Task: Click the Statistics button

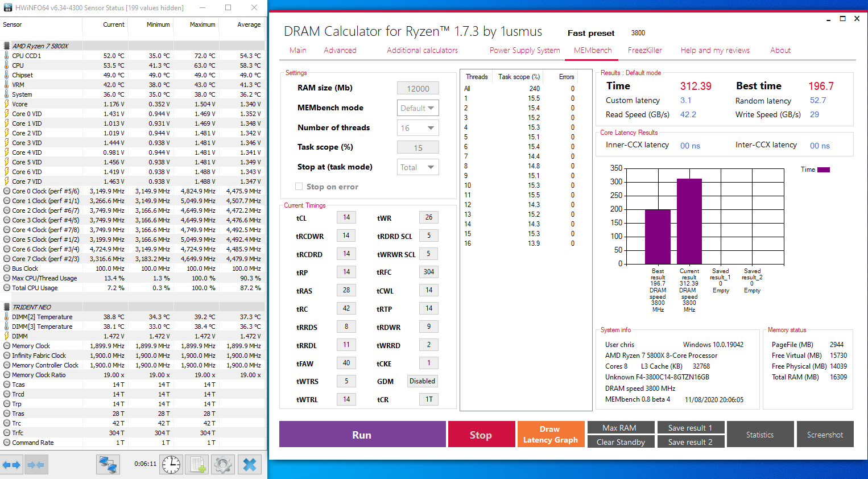Action: 760,435
